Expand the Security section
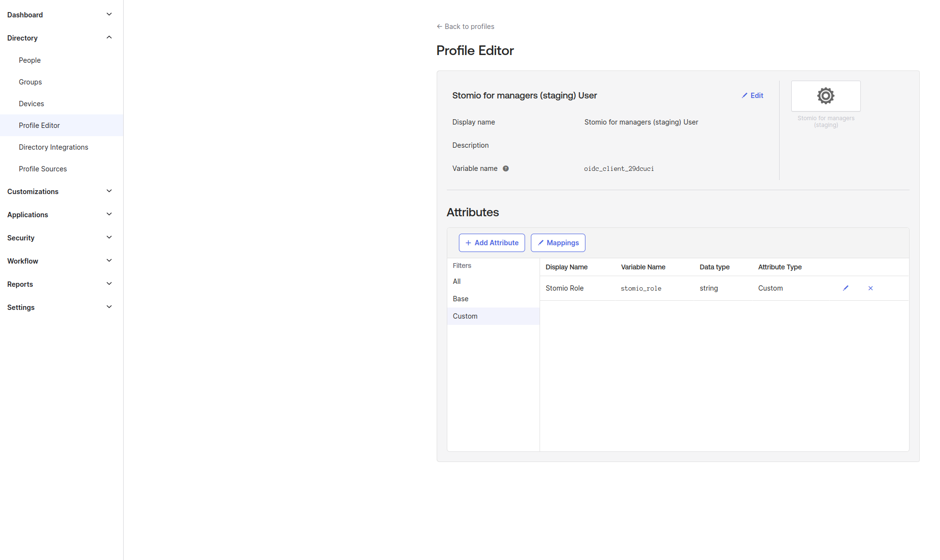This screenshot has width=940, height=560. point(109,238)
